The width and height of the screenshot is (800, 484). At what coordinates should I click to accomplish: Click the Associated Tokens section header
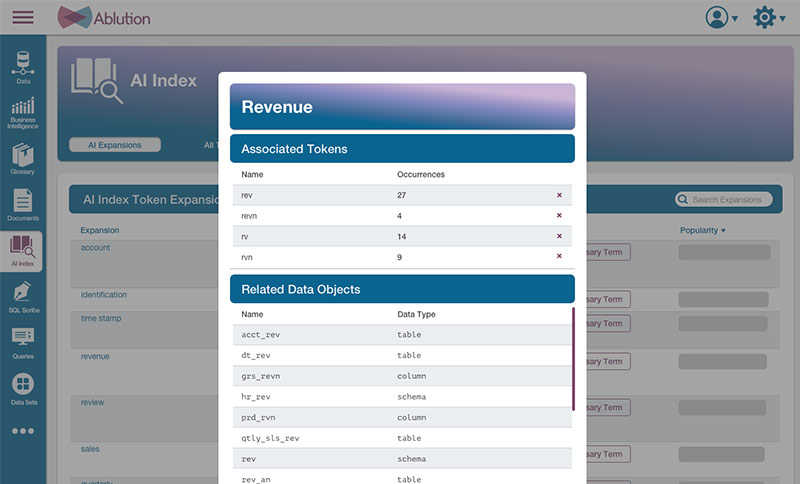[402, 149]
